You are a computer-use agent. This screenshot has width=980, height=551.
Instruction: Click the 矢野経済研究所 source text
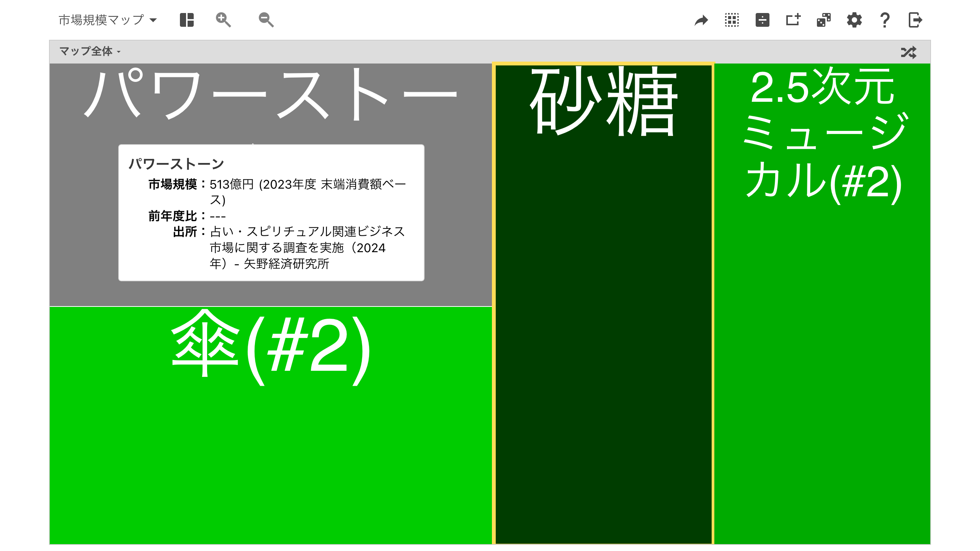click(286, 264)
